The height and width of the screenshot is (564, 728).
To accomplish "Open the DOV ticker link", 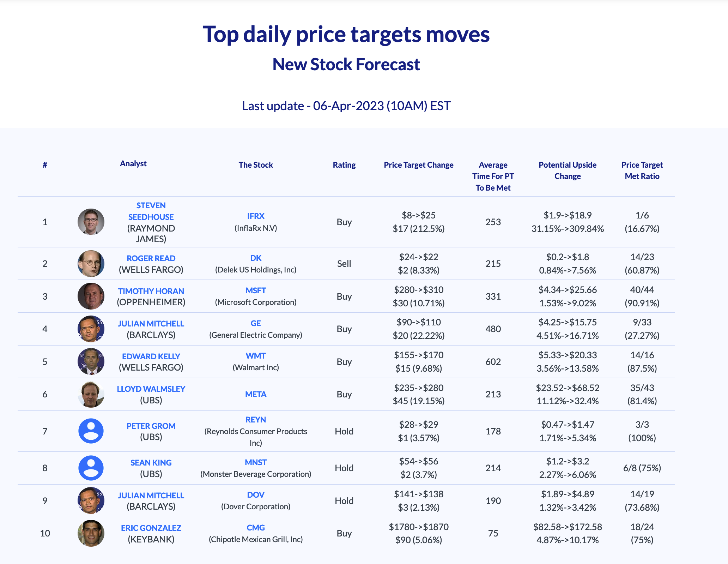I will click(x=256, y=495).
